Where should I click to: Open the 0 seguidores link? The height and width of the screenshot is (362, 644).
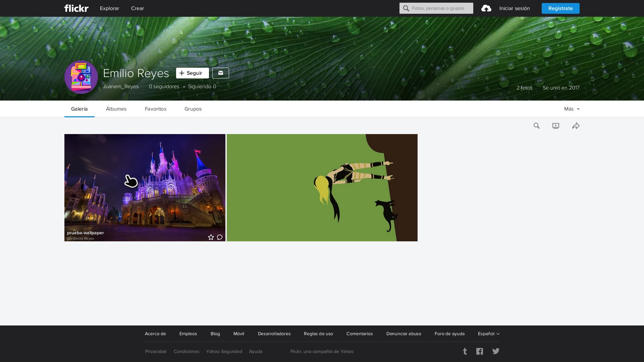(x=164, y=86)
